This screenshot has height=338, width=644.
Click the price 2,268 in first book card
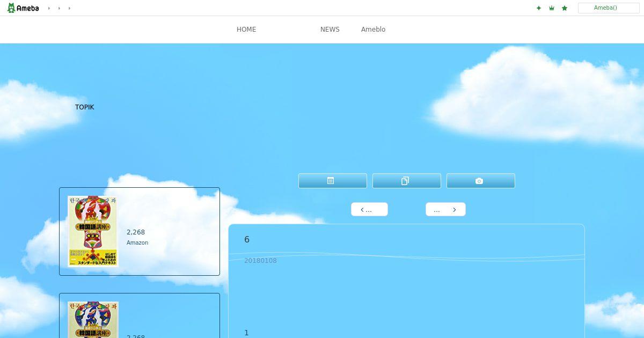point(136,232)
